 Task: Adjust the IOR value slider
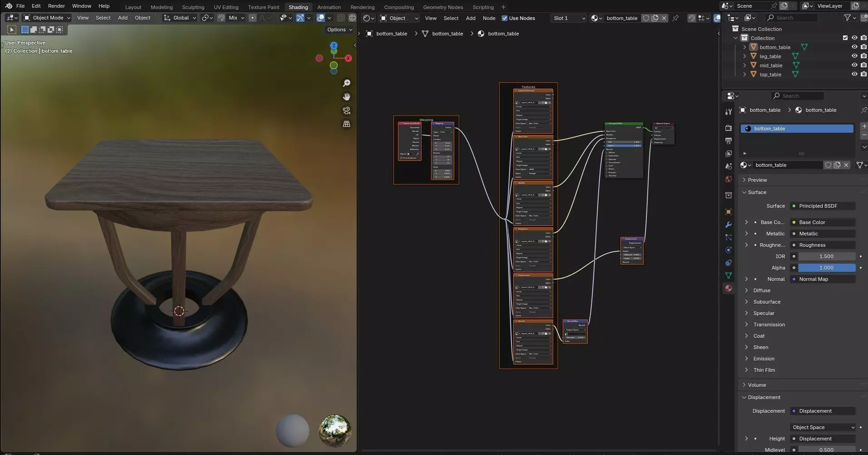(x=827, y=256)
